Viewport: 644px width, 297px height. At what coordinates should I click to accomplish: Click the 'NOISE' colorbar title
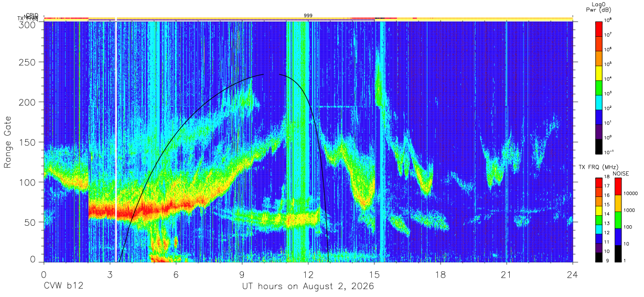(621, 173)
